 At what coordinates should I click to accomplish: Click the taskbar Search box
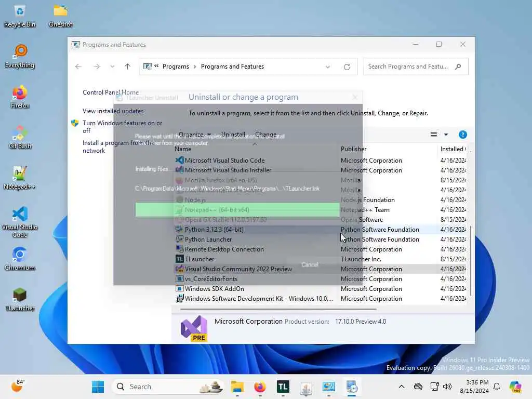[x=169, y=387]
